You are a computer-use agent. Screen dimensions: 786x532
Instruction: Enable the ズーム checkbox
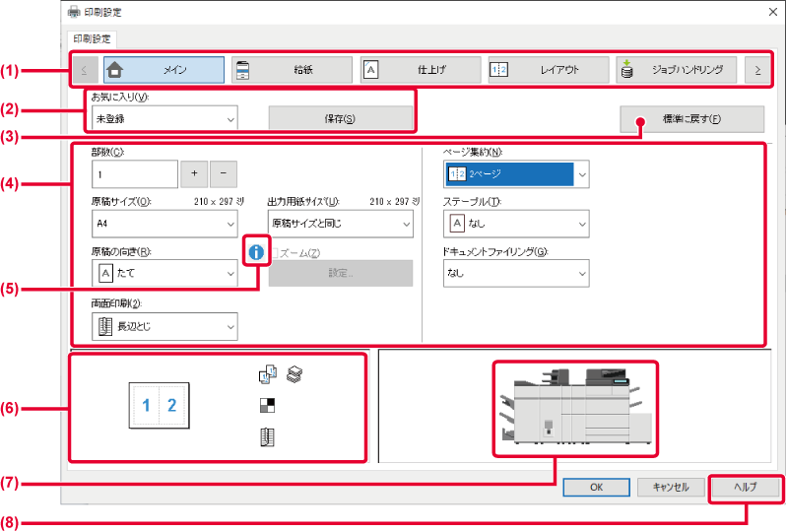coord(274,253)
